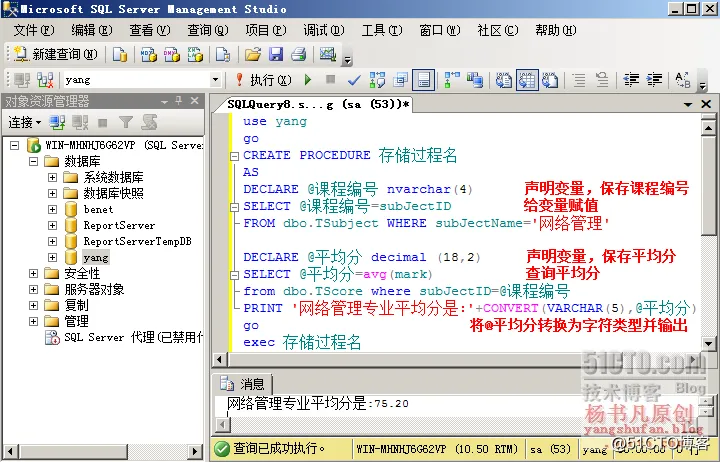720x462 pixels.
Task: Click the Execute (执行) button
Action: coord(264,80)
